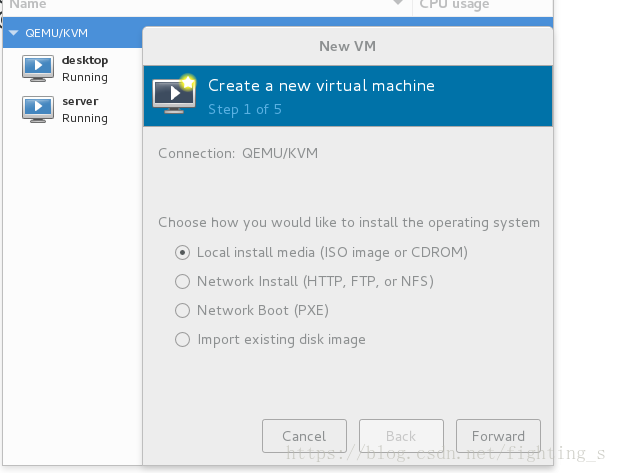Click the QEMU/KVM connection row label

56,33
